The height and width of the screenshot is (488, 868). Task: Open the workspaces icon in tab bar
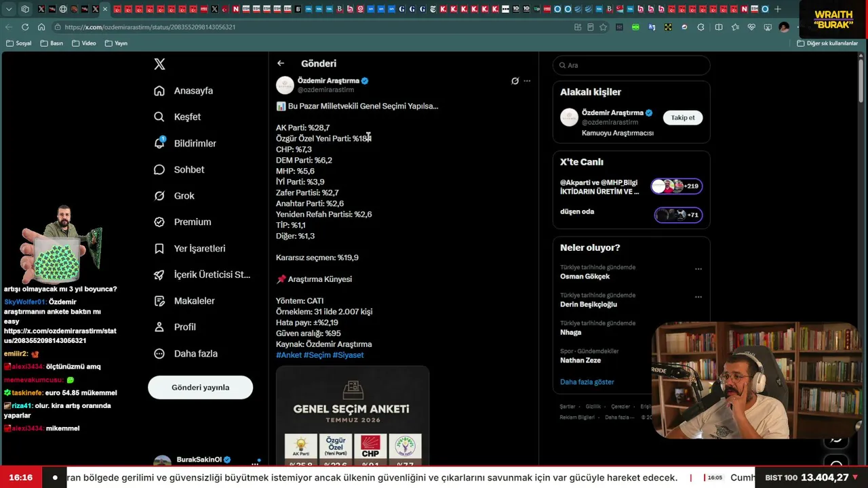click(25, 9)
